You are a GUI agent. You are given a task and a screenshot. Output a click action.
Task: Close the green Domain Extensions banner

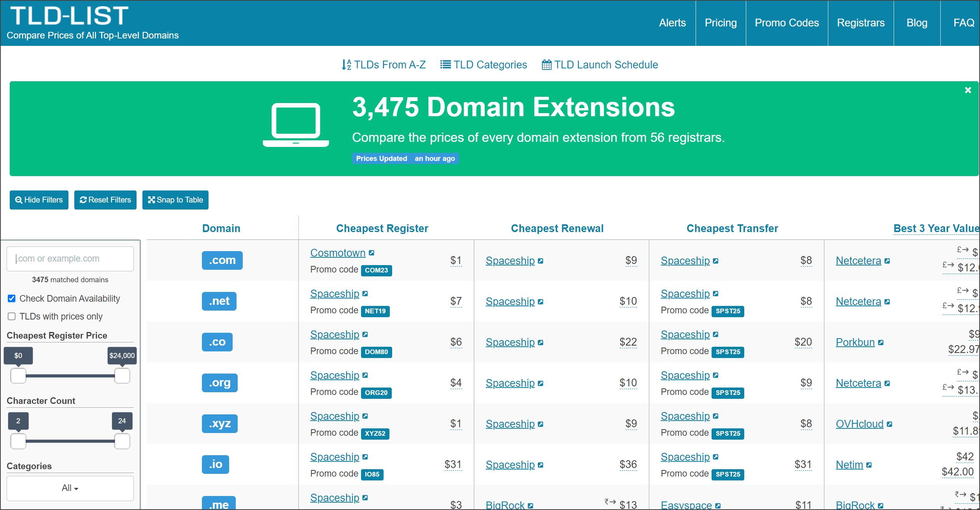[968, 90]
